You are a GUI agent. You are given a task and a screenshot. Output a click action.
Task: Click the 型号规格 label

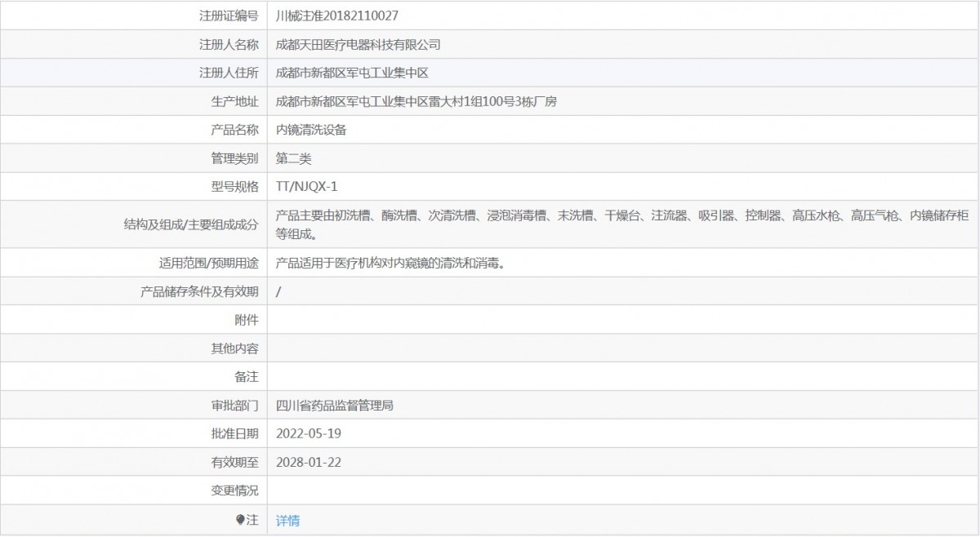[234, 186]
